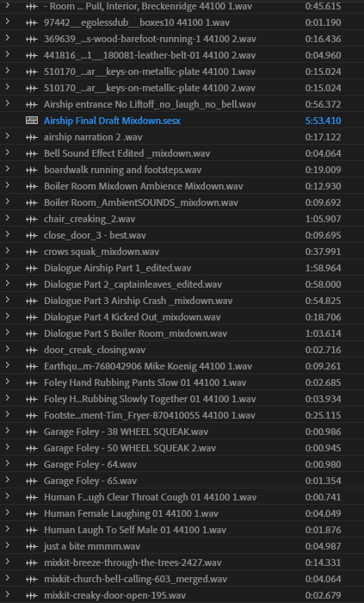
Task: Expand the close_door_3 - best.wav entry
Action: click(7, 235)
